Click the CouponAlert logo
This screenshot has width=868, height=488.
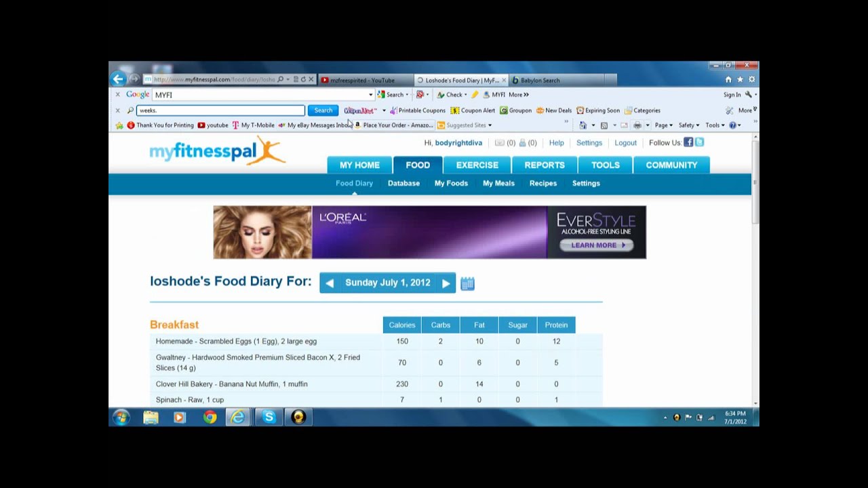[x=360, y=110]
